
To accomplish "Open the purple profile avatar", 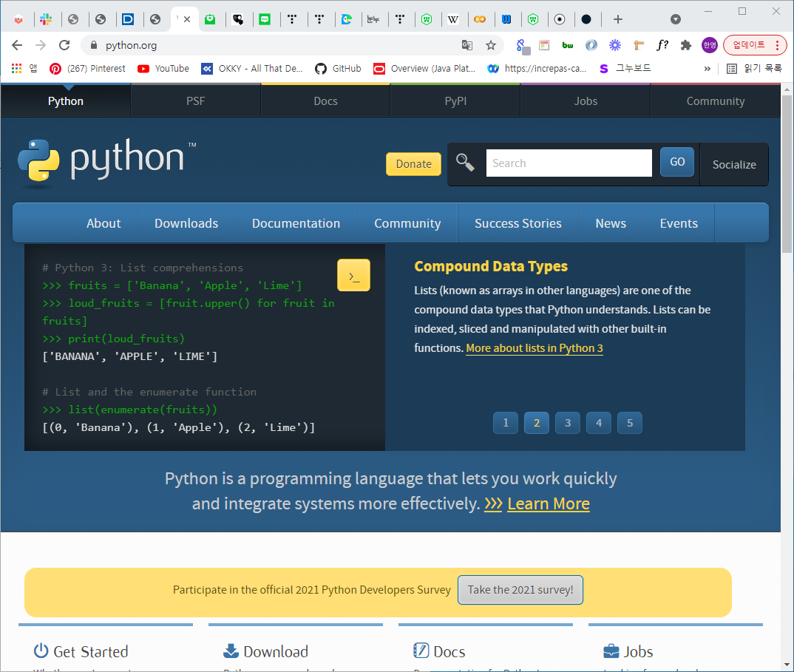I will [710, 45].
